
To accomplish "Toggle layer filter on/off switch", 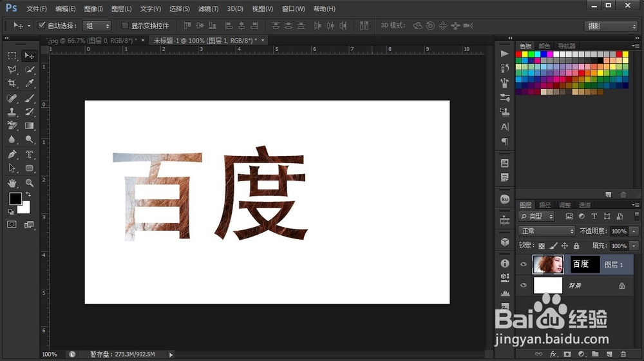I will click(637, 216).
